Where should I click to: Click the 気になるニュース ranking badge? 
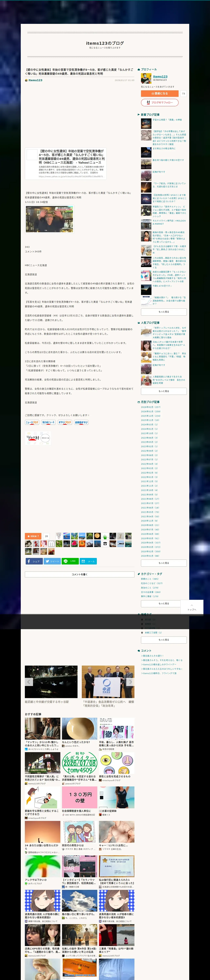click(48, 422)
